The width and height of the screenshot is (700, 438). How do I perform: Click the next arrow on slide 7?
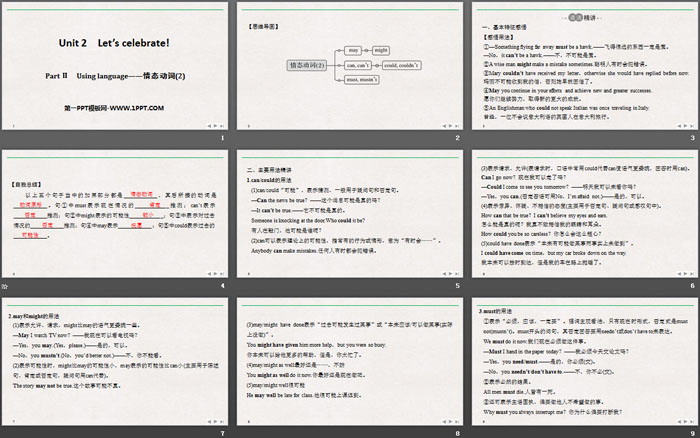[x=215, y=421]
